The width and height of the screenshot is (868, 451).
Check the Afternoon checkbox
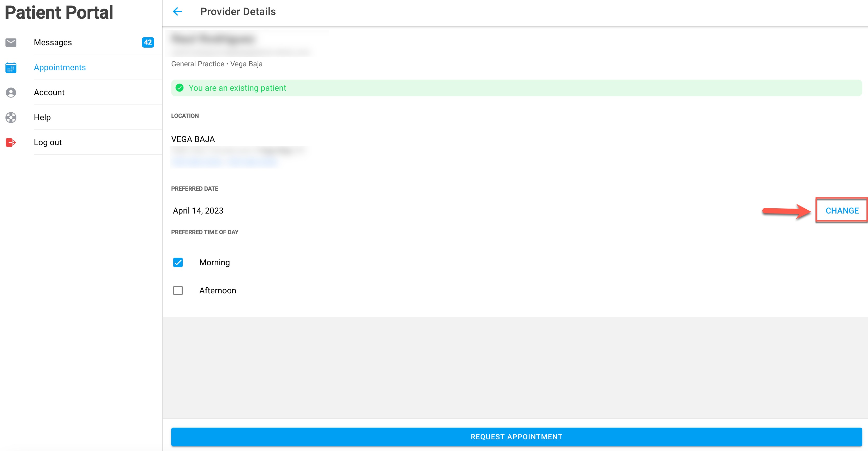(178, 290)
